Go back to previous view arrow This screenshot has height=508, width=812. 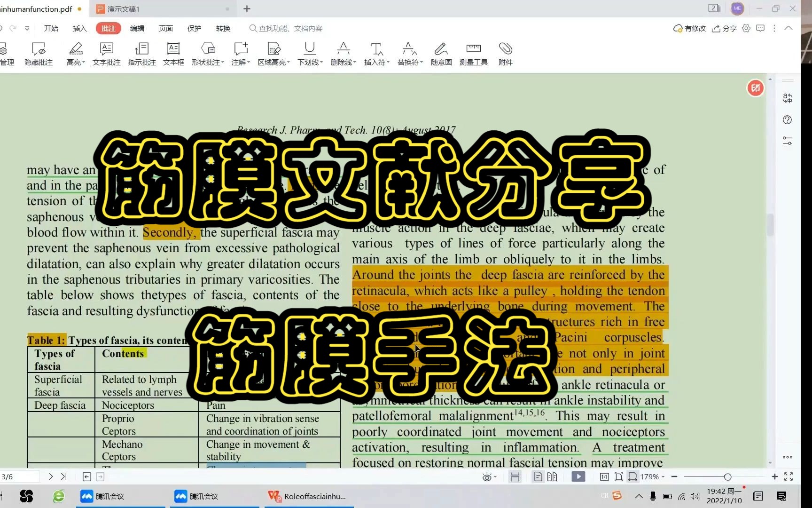(x=87, y=476)
